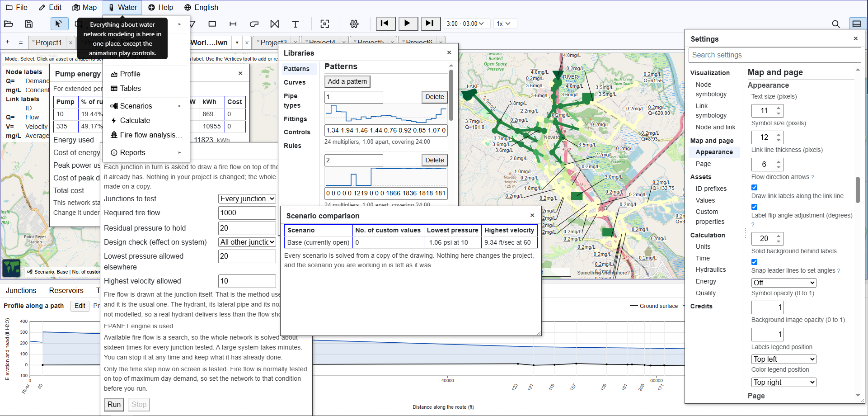This screenshot has width=868, height=416.
Task: Close the Libraries panel
Action: (449, 53)
